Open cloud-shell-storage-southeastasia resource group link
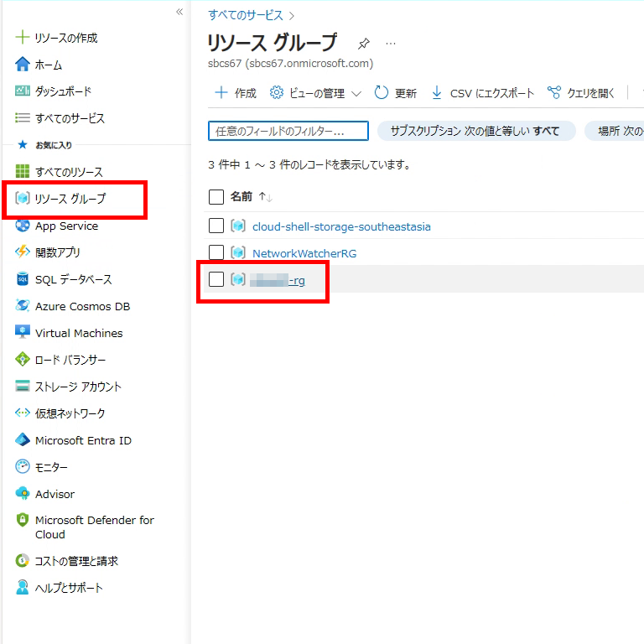 point(341,226)
